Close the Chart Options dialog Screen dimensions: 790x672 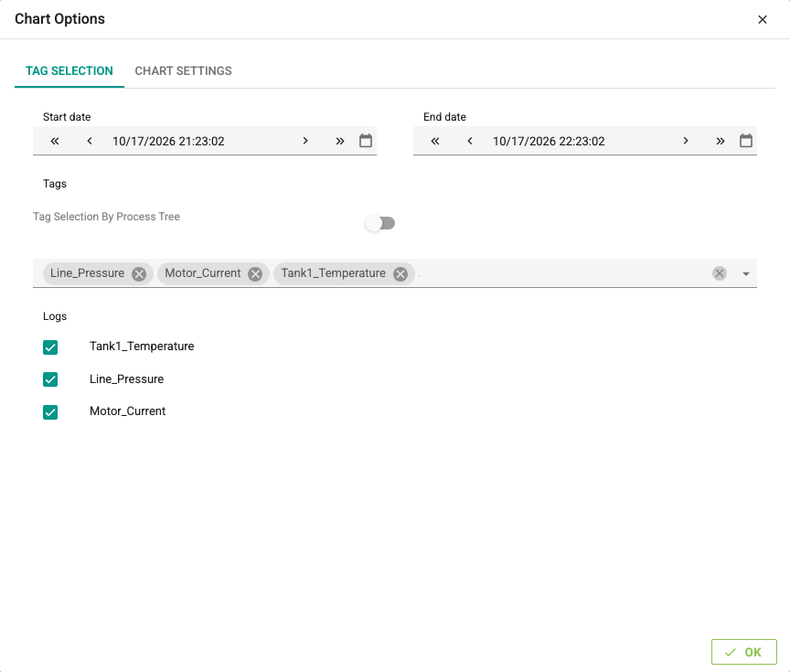pyautogui.click(x=763, y=19)
